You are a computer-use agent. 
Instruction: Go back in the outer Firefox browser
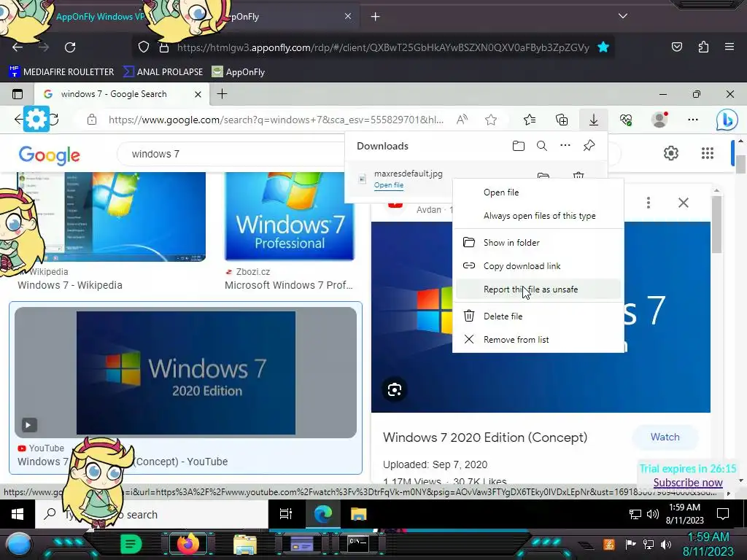18,47
